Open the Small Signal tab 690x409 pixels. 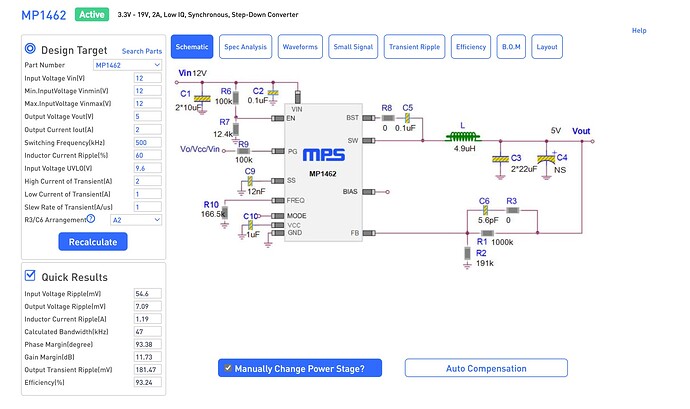[x=353, y=47]
